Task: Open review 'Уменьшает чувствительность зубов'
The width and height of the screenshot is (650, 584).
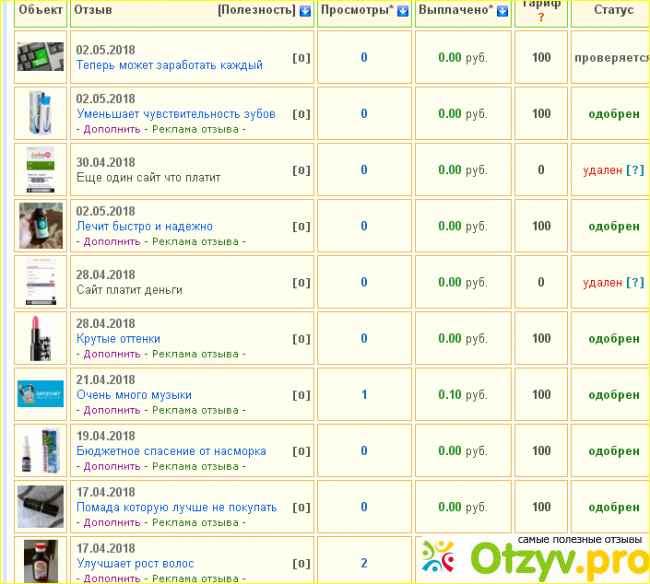Action: pyautogui.click(x=175, y=114)
